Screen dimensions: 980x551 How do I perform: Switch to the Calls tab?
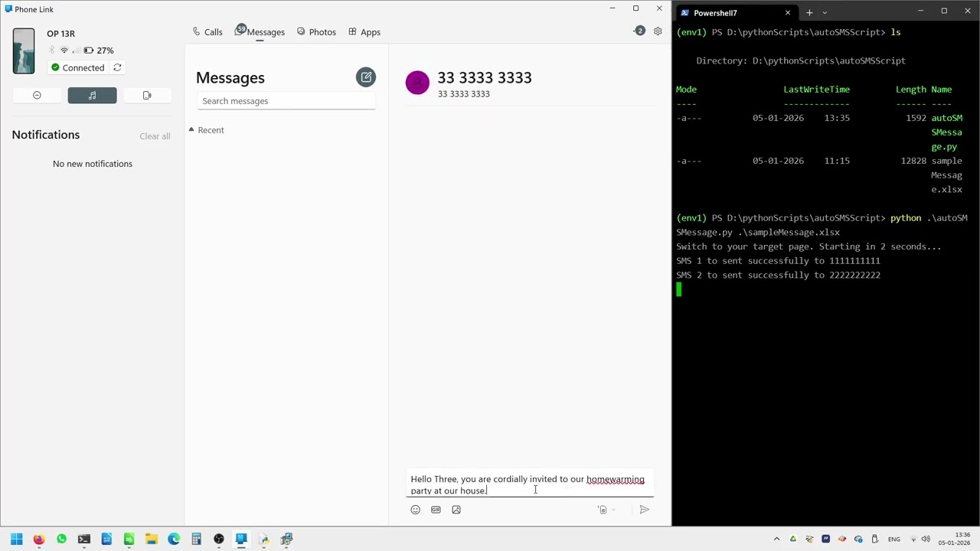207,32
